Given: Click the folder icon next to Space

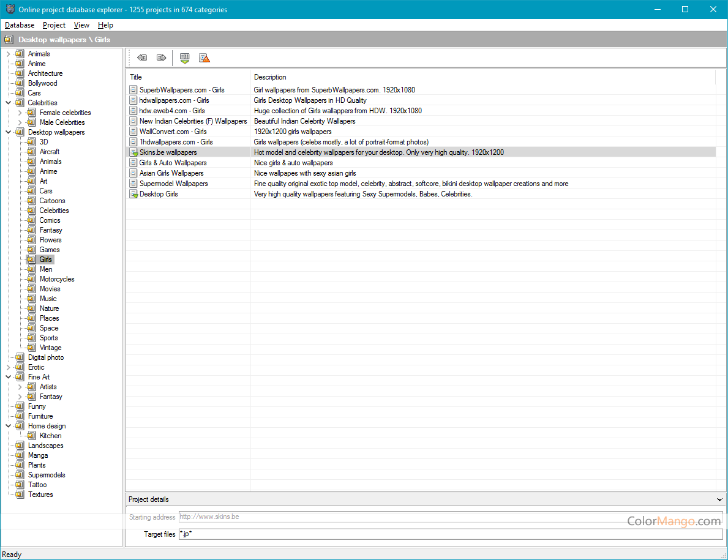Looking at the screenshot, I should pos(31,328).
